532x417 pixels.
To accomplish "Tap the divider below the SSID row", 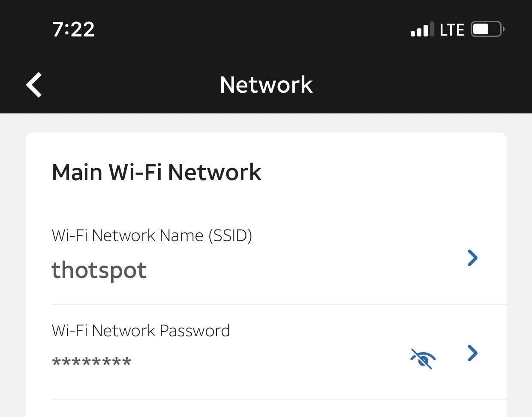I will pos(279,304).
